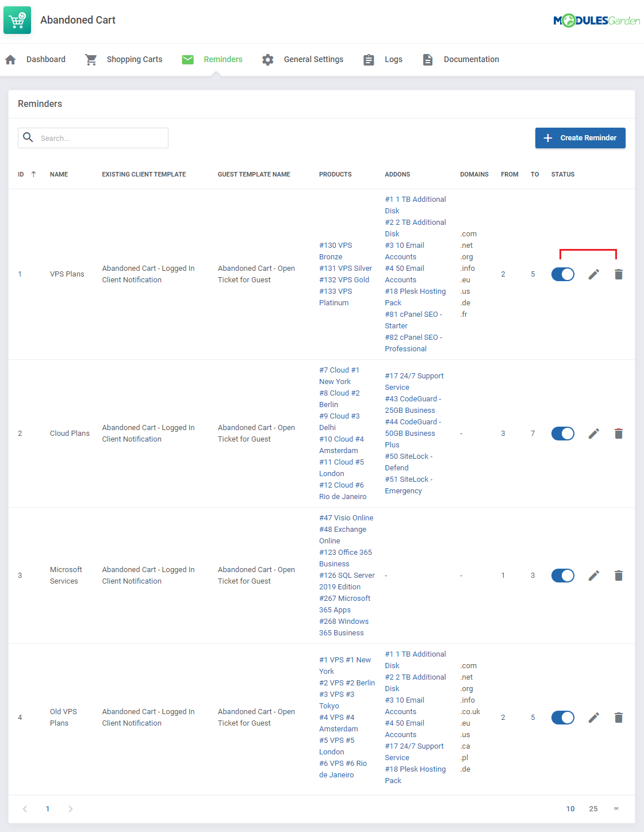Open the Shopping Carts tab

[x=124, y=60]
